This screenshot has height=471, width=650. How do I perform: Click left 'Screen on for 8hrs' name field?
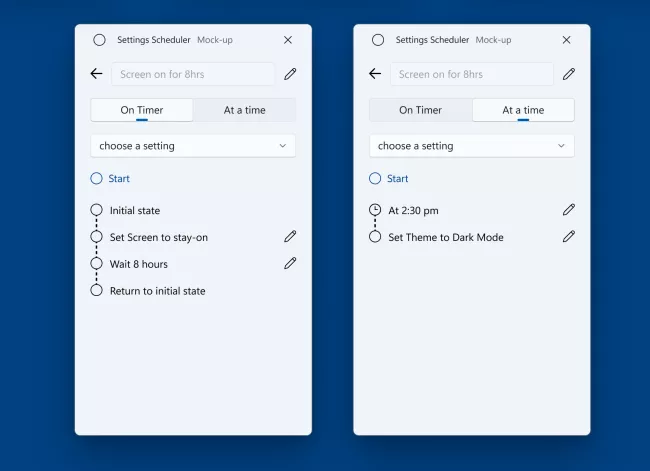pos(193,74)
